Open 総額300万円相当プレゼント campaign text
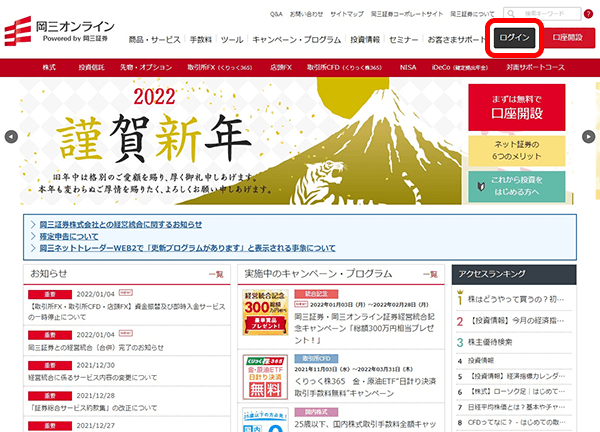 [x=365, y=328]
